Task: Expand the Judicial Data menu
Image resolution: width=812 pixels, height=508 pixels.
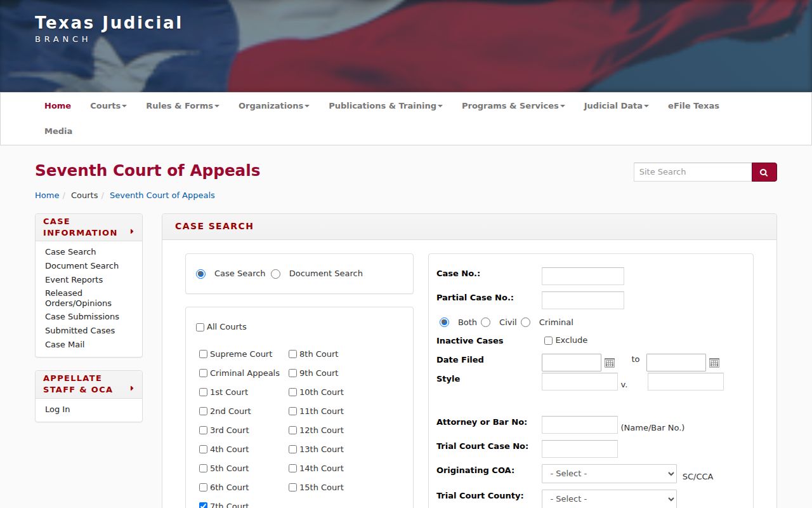Action: 616,106
